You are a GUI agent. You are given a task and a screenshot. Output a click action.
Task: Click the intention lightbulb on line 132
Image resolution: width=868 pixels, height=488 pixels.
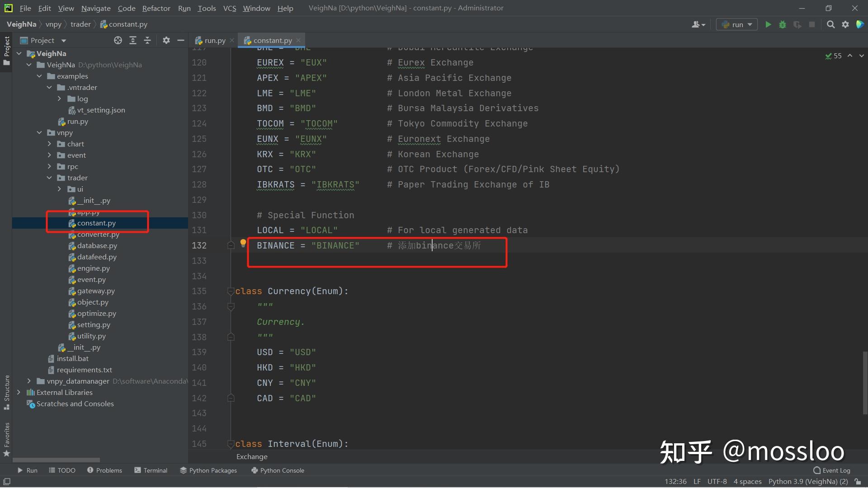243,244
